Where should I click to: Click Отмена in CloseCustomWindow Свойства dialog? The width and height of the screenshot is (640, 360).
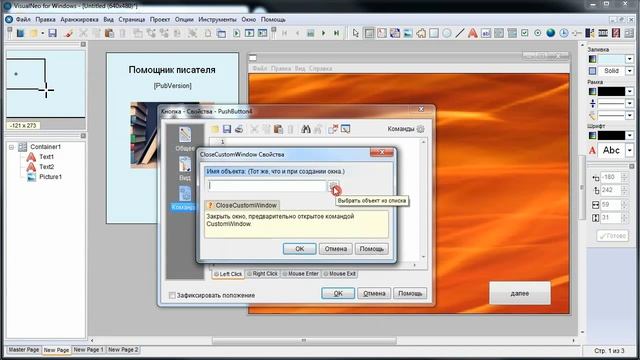336,249
